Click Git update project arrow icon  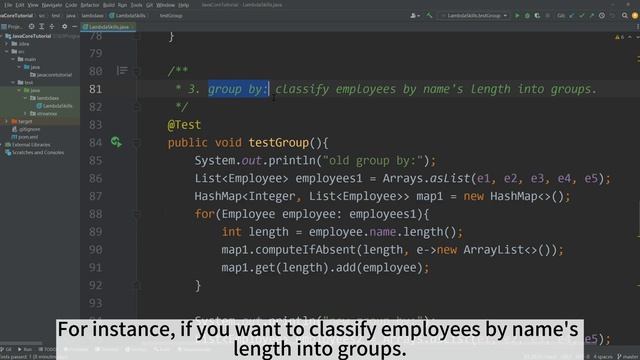point(571,16)
